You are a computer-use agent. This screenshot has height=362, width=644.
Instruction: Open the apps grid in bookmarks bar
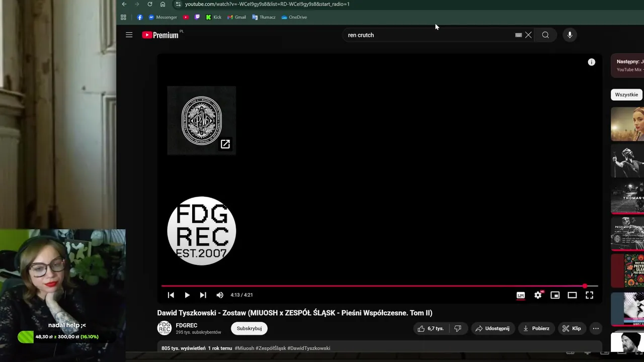point(123,17)
